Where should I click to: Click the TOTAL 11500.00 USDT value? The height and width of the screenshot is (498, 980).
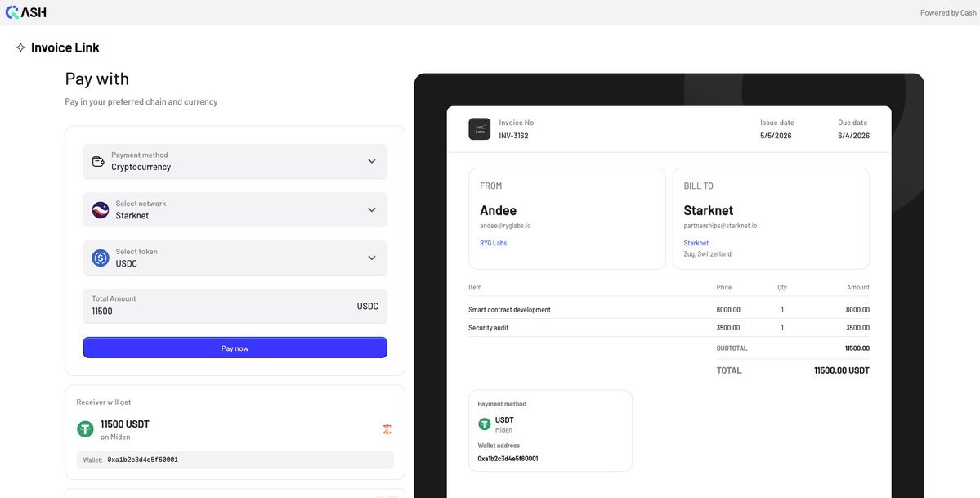click(x=841, y=370)
